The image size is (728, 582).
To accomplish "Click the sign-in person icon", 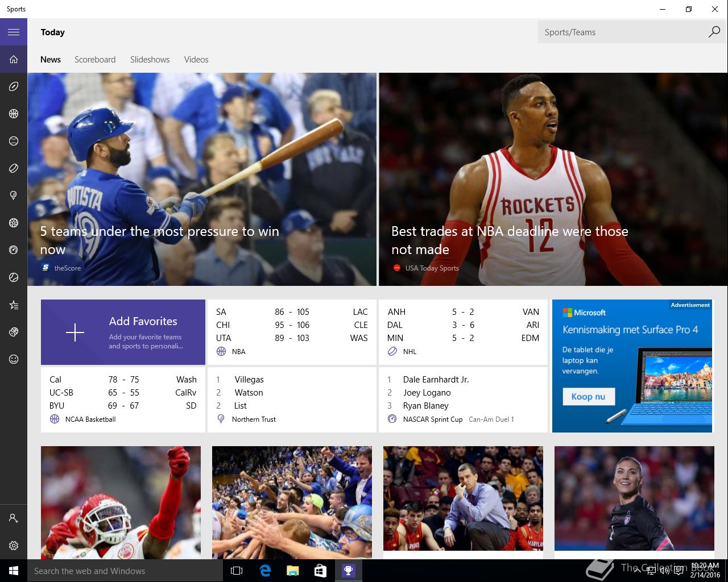I will [14, 518].
